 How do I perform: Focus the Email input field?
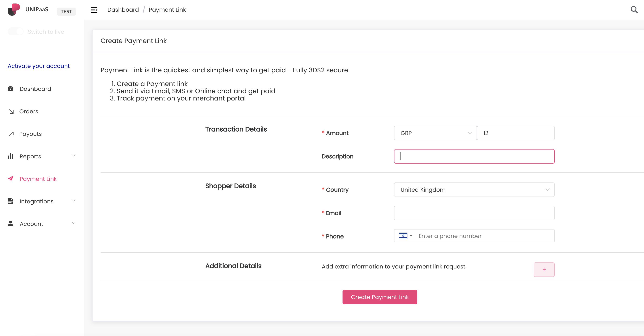tap(474, 213)
